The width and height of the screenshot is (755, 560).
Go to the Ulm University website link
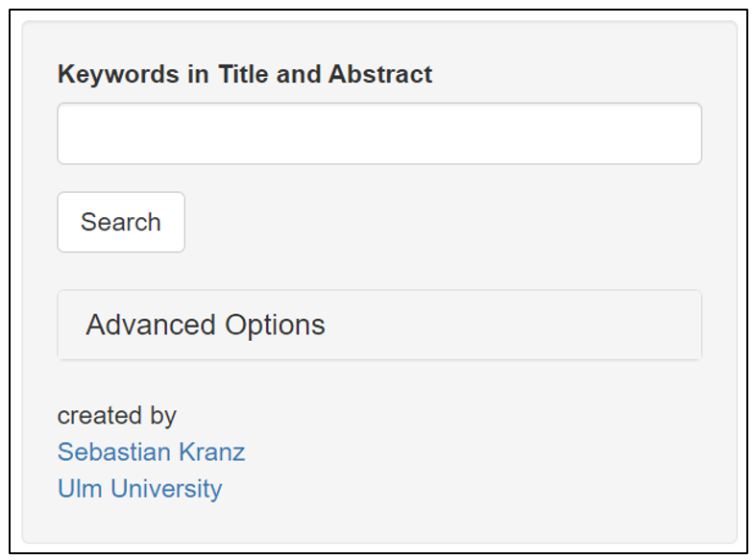(x=139, y=488)
